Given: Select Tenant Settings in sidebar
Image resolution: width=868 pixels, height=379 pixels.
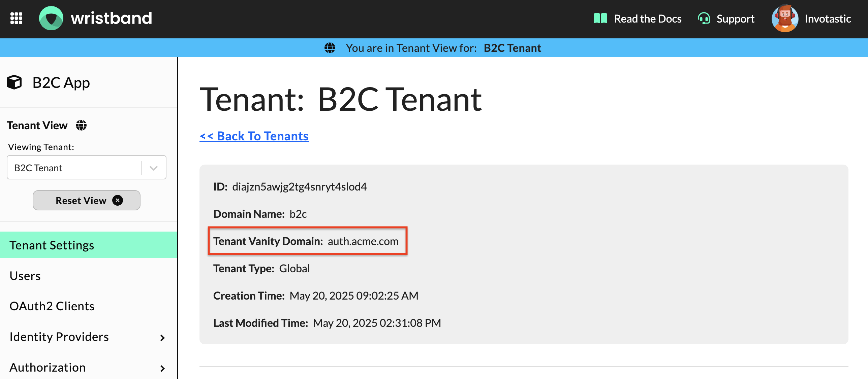Looking at the screenshot, I should [x=52, y=245].
